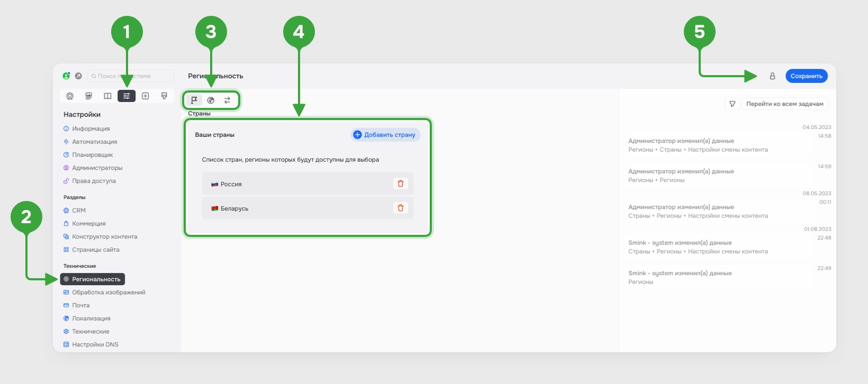
Task: Open Настройки DNS in the sidebar
Action: [x=95, y=344]
